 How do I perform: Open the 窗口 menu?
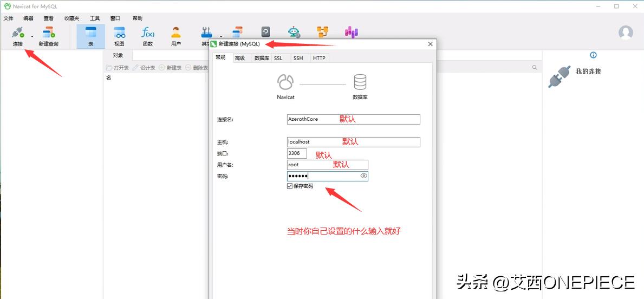115,18
